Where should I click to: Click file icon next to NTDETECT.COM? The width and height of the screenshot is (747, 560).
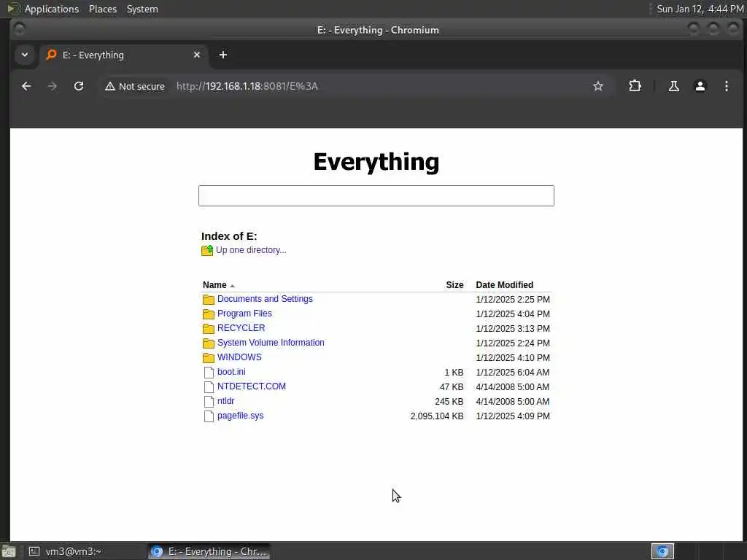209,387
